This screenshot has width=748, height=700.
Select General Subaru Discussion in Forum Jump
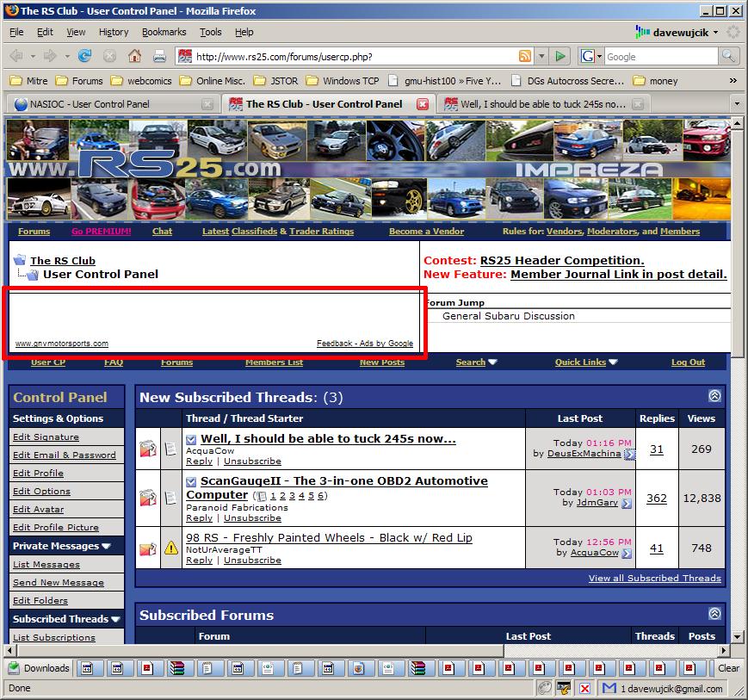click(509, 316)
